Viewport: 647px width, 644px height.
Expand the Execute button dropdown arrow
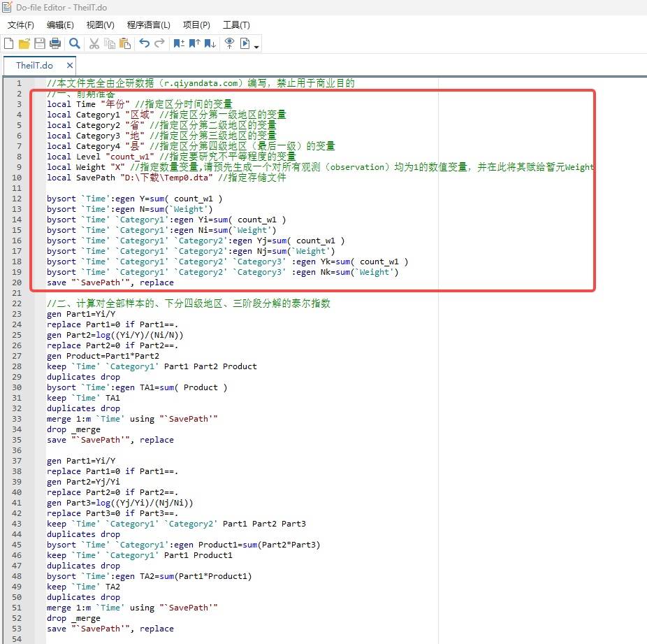click(257, 47)
